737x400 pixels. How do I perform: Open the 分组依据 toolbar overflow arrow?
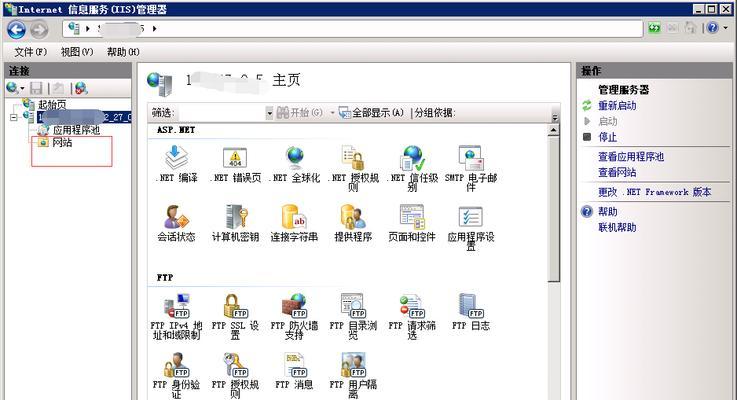coord(555,117)
